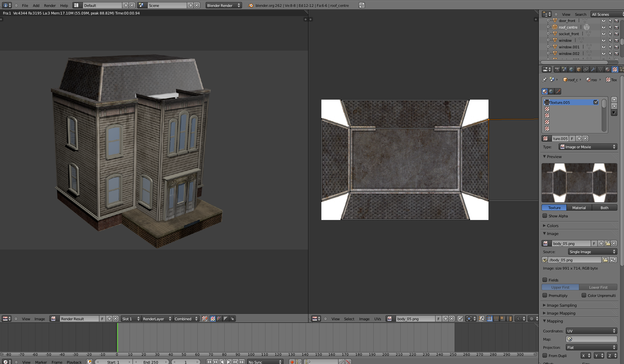Enable the Premultiply checkbox
This screenshot has height=364, width=624.
(545, 295)
